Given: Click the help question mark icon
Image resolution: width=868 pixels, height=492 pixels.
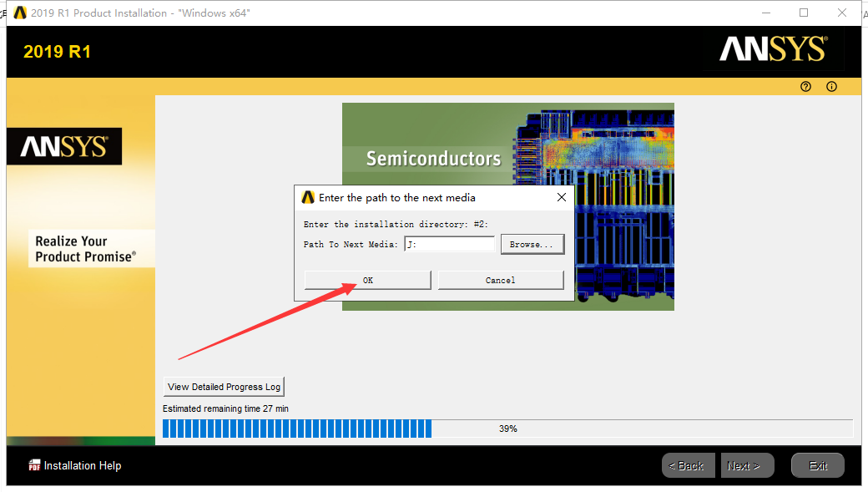Looking at the screenshot, I should point(805,86).
